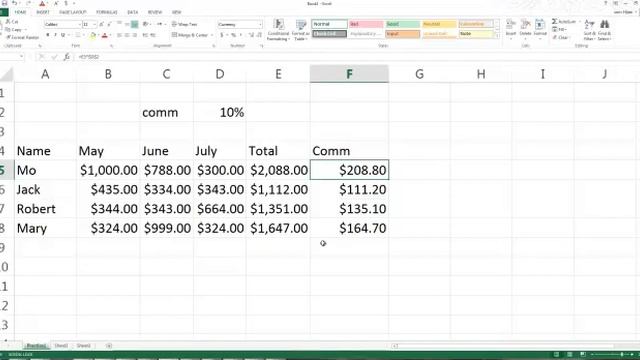Image resolution: width=640 pixels, height=360 pixels.
Task: Open the Help question mark icon
Action: click(x=605, y=3)
